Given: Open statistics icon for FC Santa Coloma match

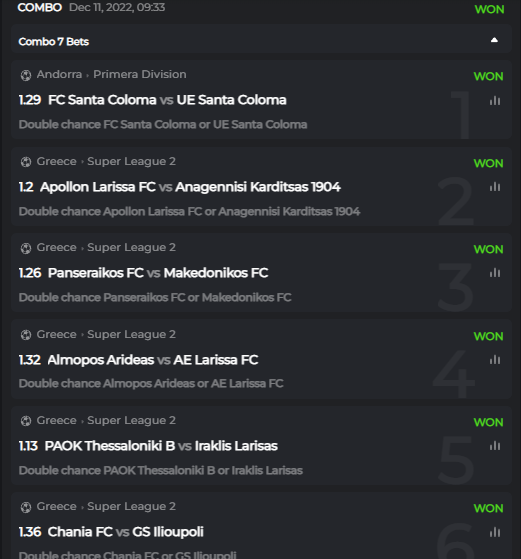Looking at the screenshot, I should (x=495, y=101).
